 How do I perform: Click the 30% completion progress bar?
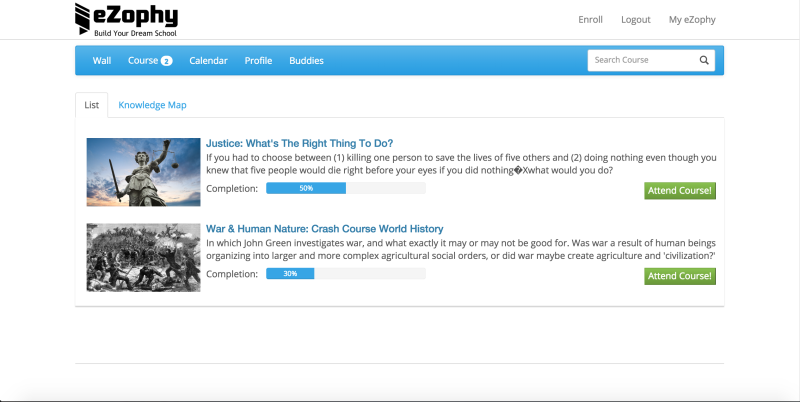(346, 273)
